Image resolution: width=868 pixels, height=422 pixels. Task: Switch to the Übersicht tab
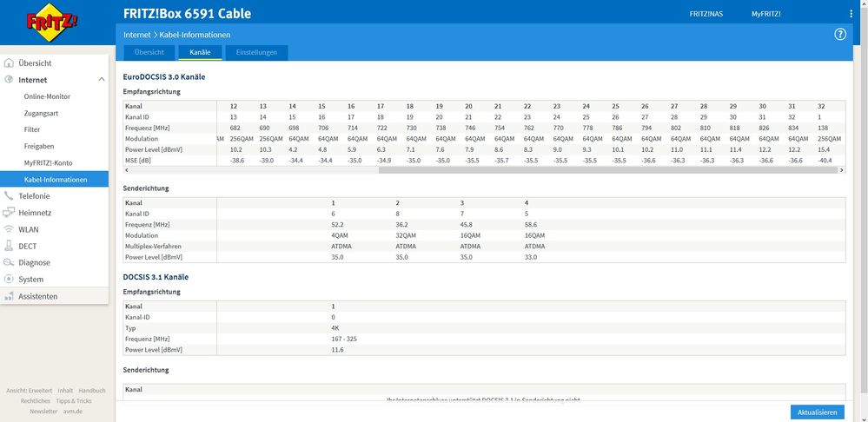[x=149, y=53]
